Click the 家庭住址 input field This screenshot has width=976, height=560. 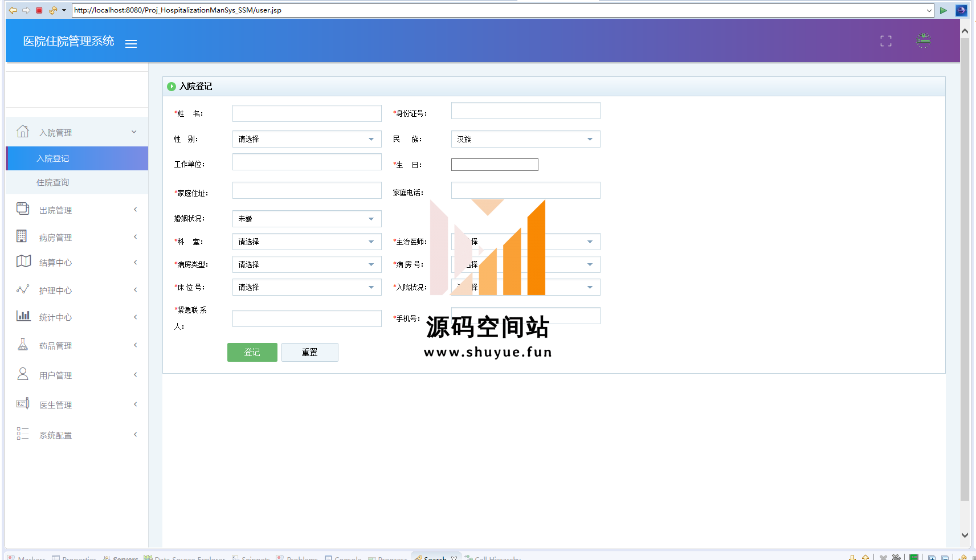(x=307, y=190)
